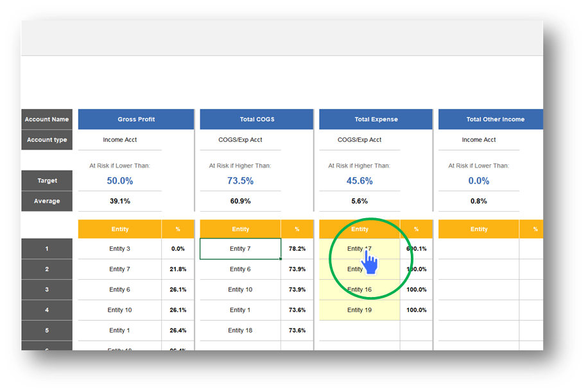The image size is (588, 392).
Task: Click the orange Entity header under Gross Profit
Action: tap(119, 229)
